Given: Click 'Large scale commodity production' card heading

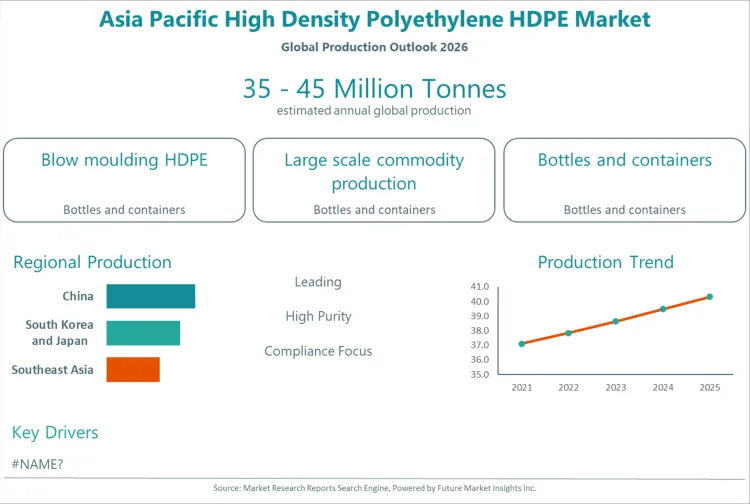Looking at the screenshot, I should point(374,171).
